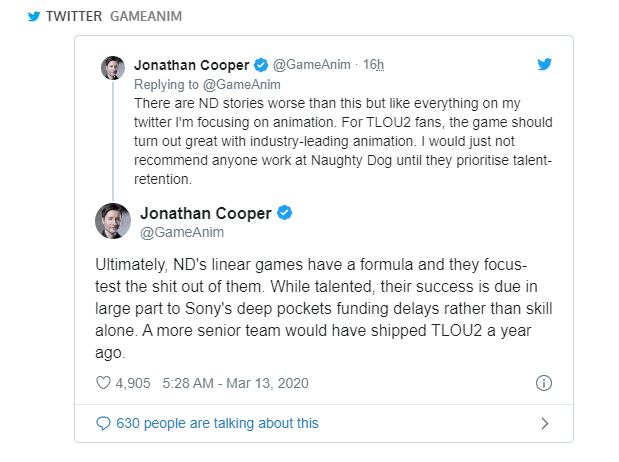619x462 pixels.
Task: Click the 'Replying to @GameAnim' mention
Action: (x=207, y=85)
